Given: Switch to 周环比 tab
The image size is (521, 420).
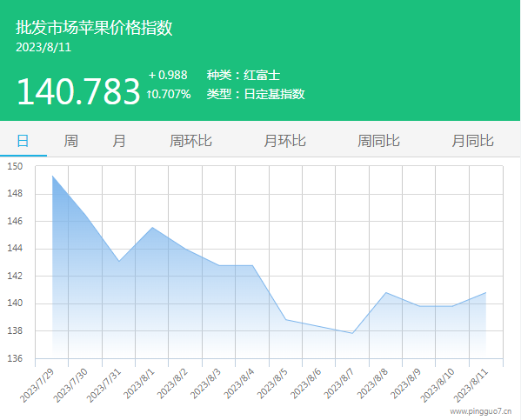Looking at the screenshot, I should pyautogui.click(x=190, y=141).
